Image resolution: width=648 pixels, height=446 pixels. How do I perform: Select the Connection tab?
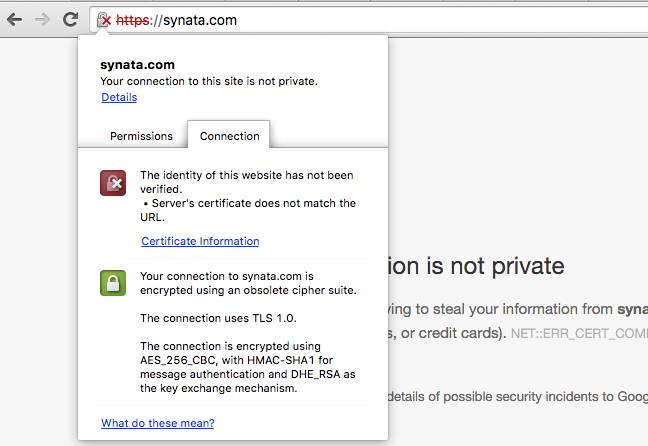[229, 136]
